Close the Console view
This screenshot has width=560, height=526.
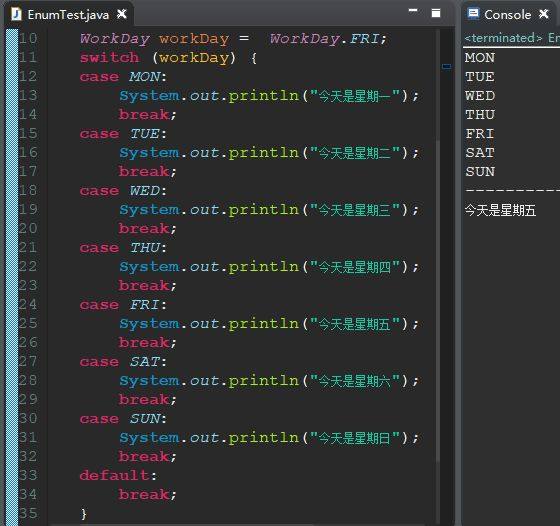(x=544, y=14)
